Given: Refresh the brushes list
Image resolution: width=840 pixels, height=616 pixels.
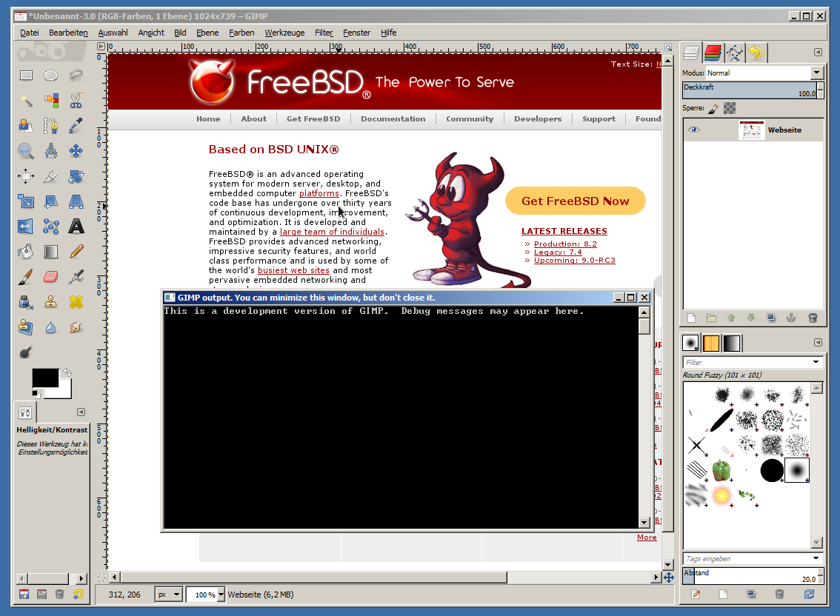Looking at the screenshot, I should 809,594.
